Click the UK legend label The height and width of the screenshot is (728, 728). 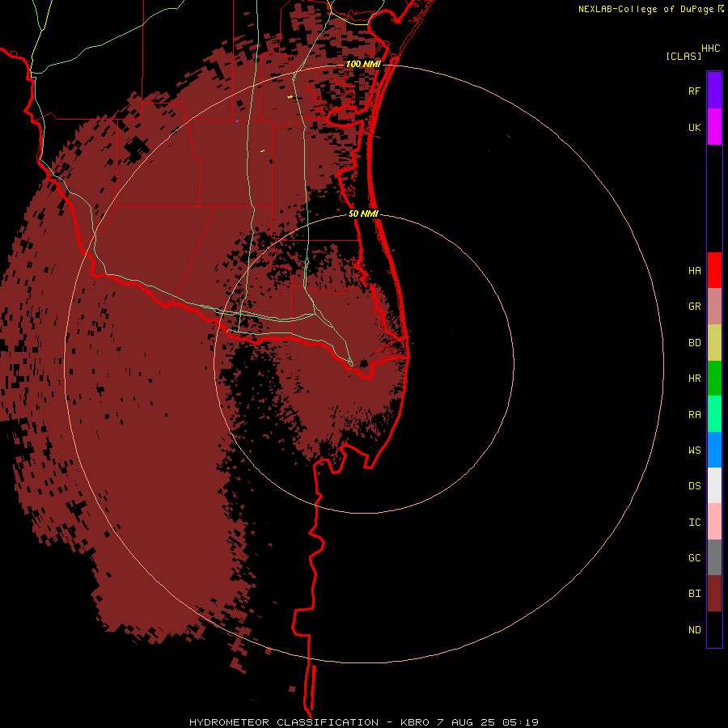pyautogui.click(x=694, y=127)
